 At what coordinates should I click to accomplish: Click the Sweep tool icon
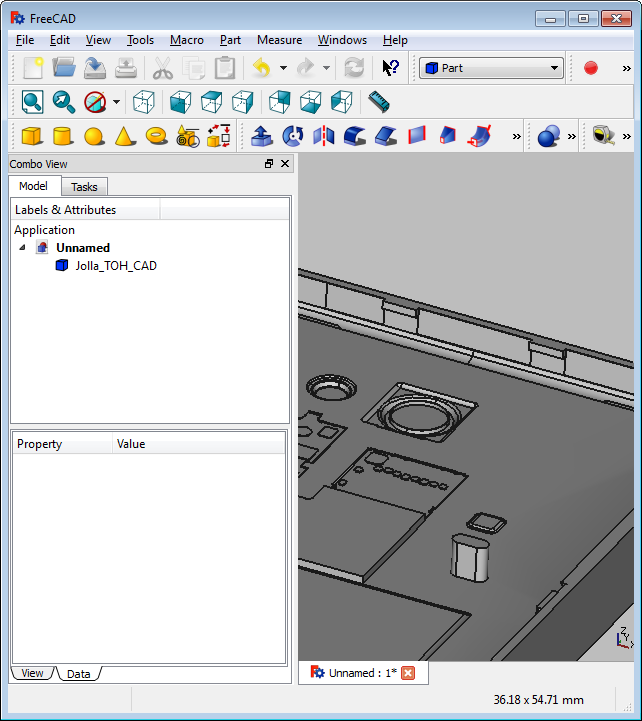pos(479,136)
